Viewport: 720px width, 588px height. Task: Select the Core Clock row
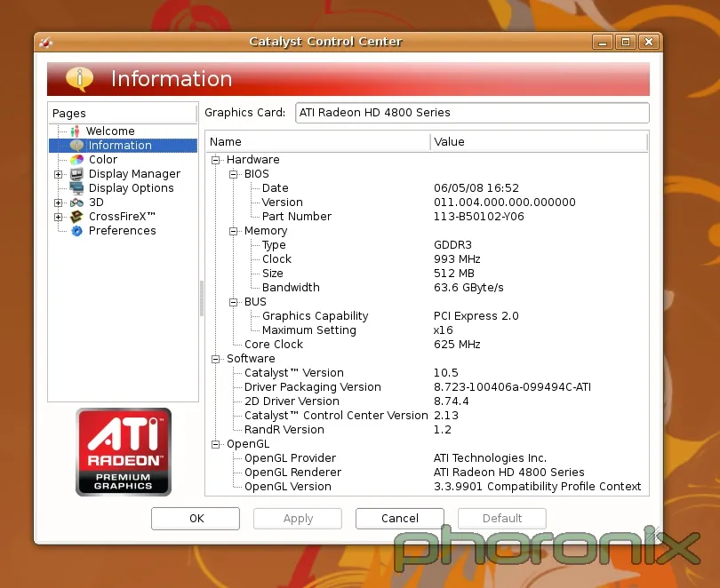click(427, 345)
